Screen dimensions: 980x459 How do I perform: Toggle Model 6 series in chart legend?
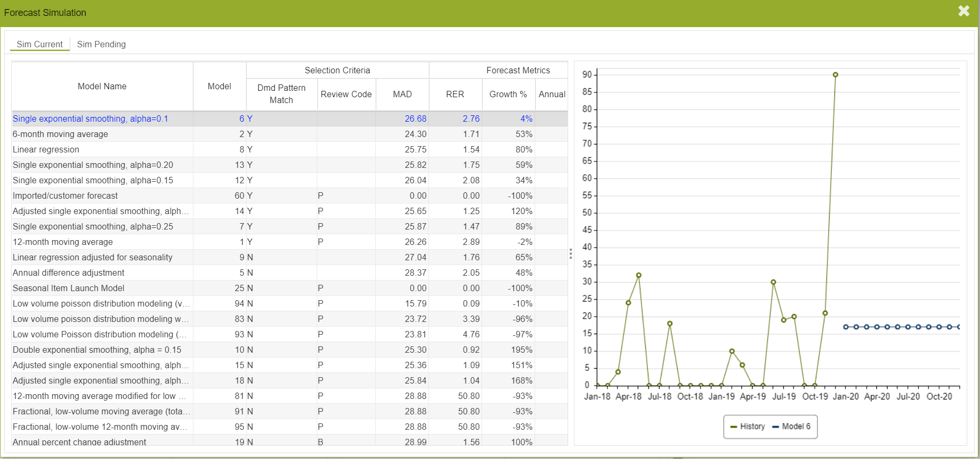791,427
